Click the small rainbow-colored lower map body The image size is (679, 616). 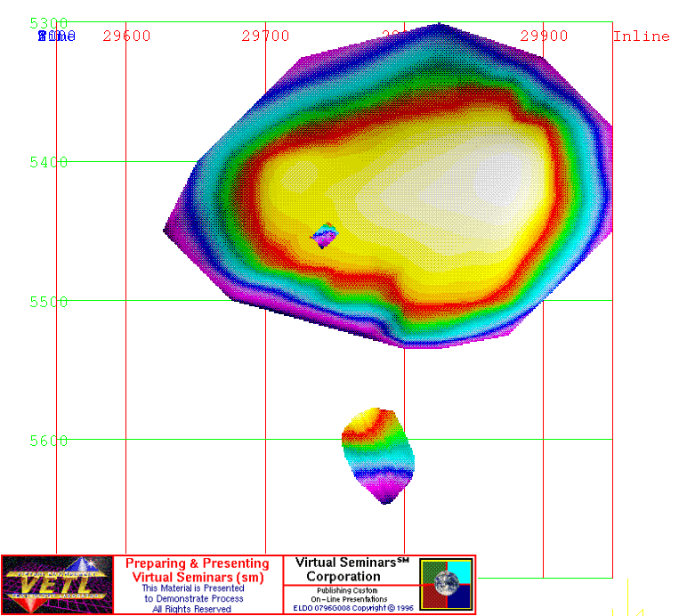pyautogui.click(x=378, y=454)
